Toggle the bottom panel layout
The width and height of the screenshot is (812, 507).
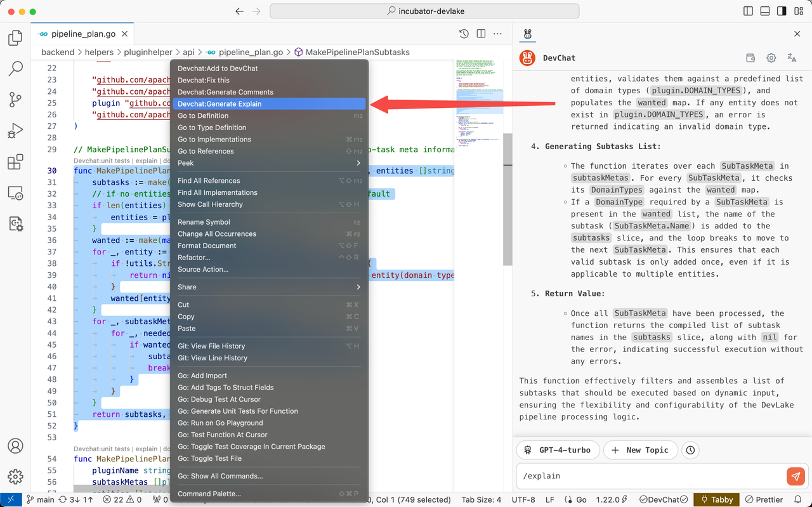tap(765, 11)
